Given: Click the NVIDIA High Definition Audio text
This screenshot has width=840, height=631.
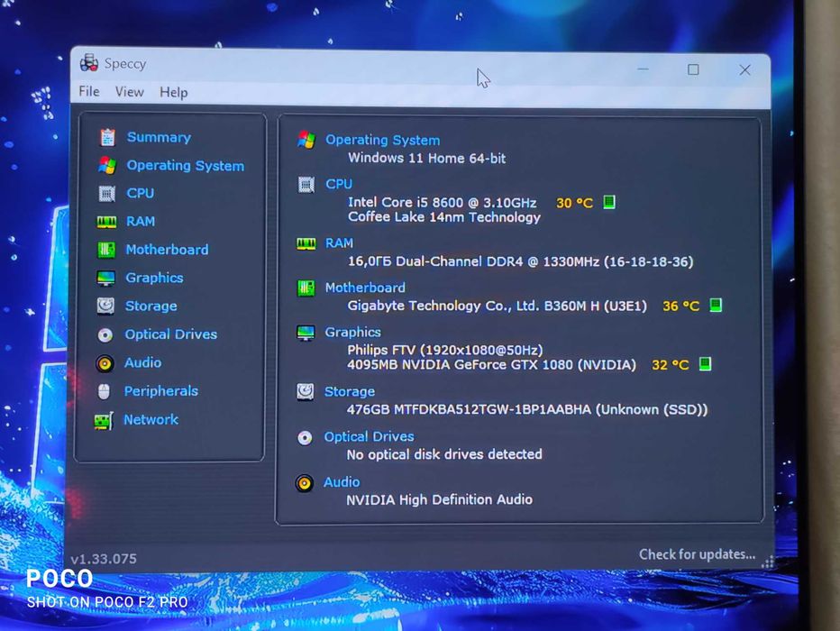Looking at the screenshot, I should (x=439, y=499).
